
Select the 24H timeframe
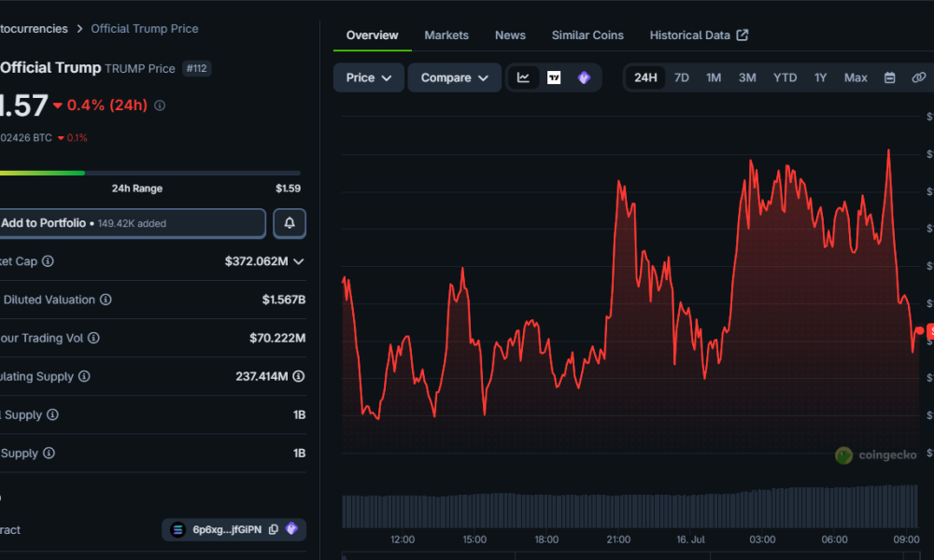point(645,78)
